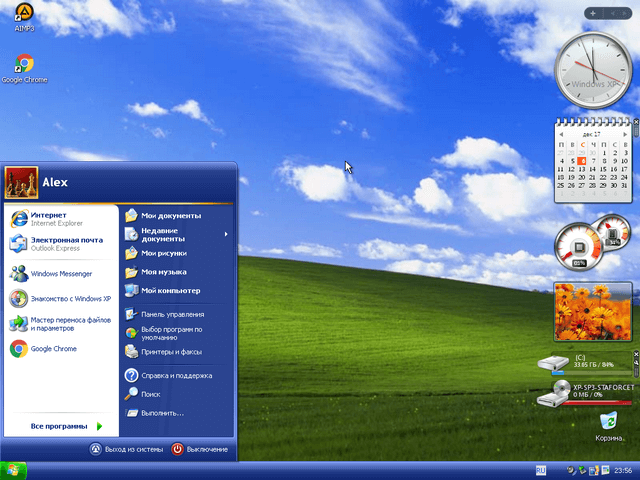Viewport: 640px width, 480px height.
Task: Select day 15 in calendar gadget
Action: [603, 169]
